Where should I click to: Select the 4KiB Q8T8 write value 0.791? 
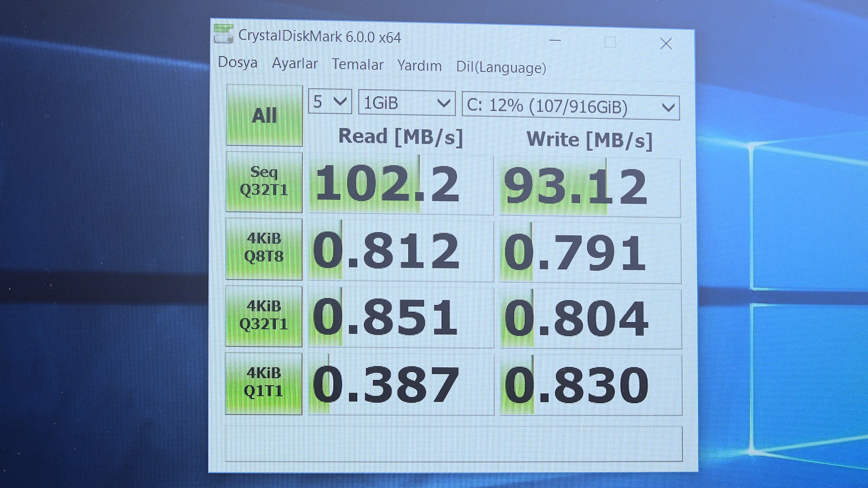590,253
